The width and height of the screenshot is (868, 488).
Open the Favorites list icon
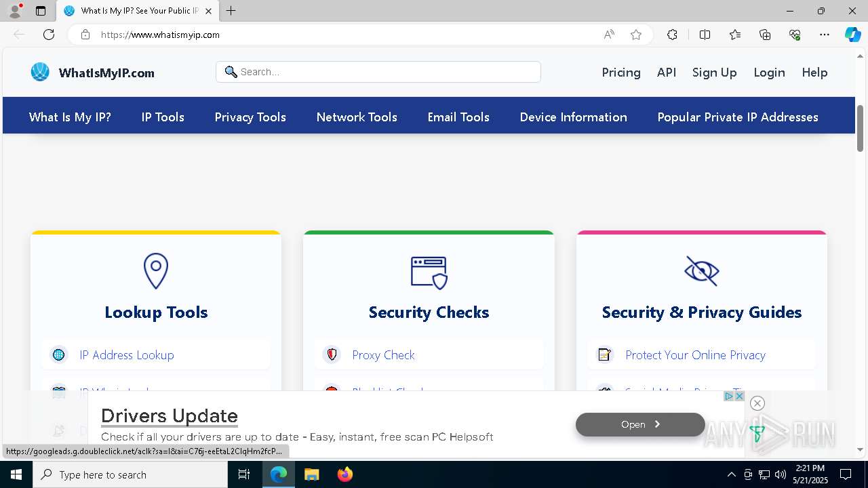pyautogui.click(x=735, y=35)
